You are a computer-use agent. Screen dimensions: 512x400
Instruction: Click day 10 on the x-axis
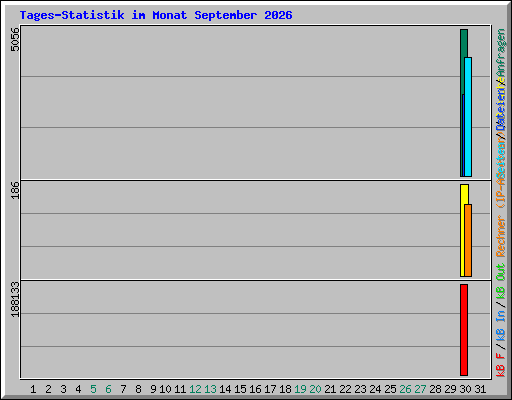165,389
